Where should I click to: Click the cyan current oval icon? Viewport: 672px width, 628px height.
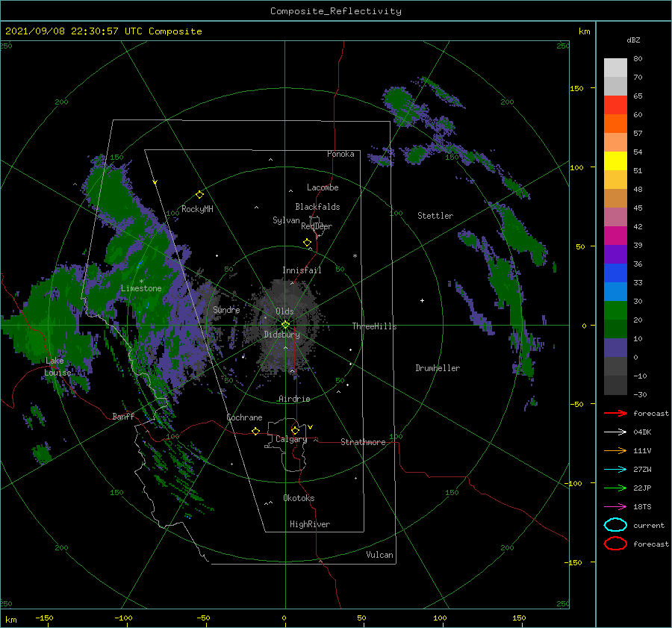(615, 525)
